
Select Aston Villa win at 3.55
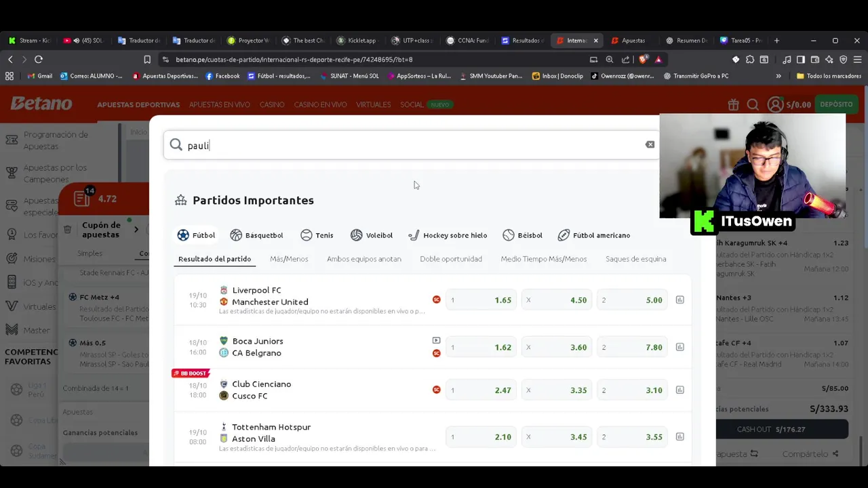click(x=632, y=436)
